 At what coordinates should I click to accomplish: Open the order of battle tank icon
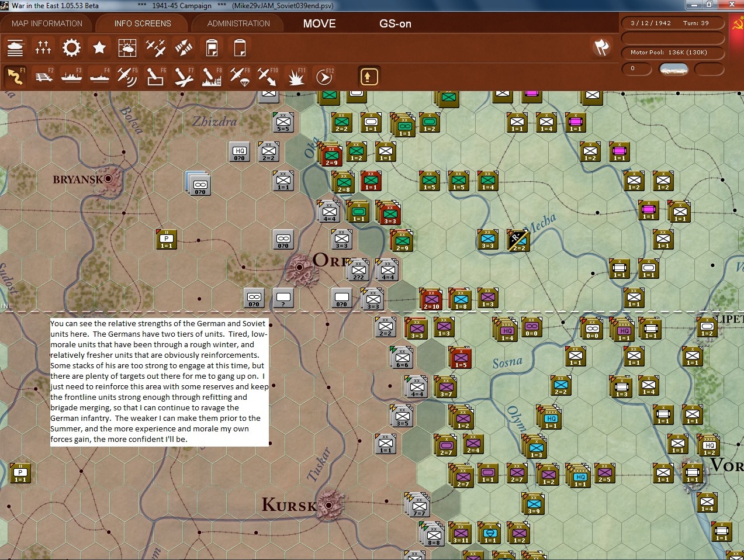pos(15,47)
